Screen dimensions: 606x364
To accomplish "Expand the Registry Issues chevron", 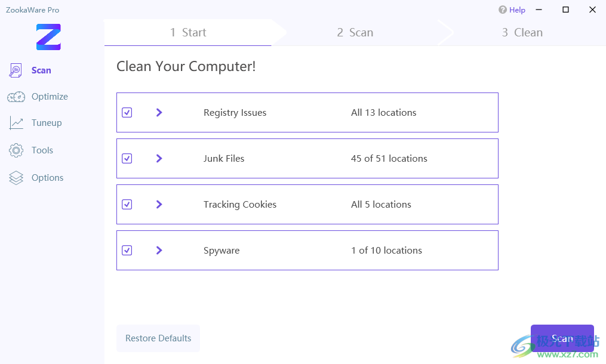I will (159, 113).
